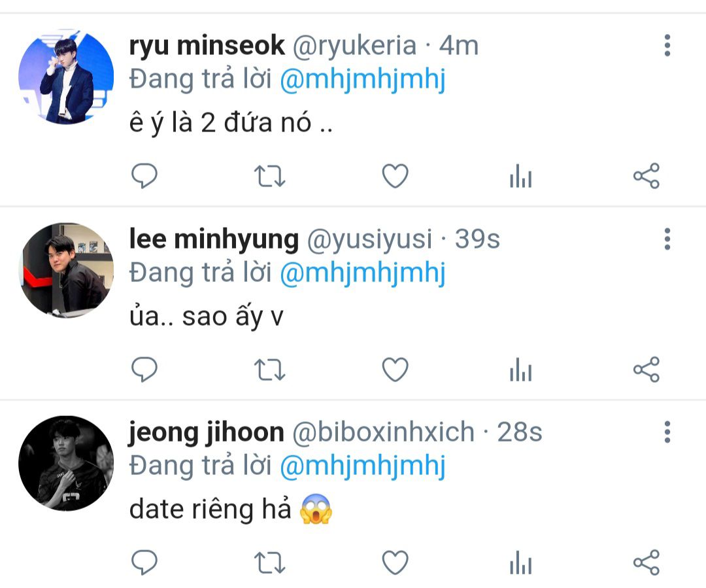Share lee minhyung's tweet
Screen dimensions: 706x588
647,370
